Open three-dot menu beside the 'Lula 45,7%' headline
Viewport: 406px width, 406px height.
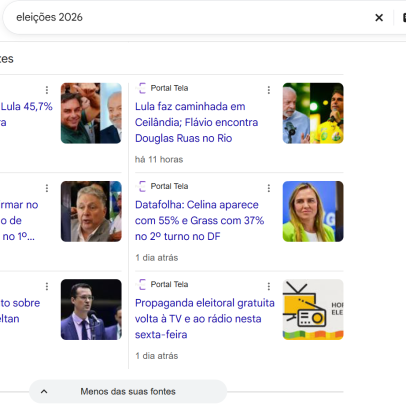(47, 90)
